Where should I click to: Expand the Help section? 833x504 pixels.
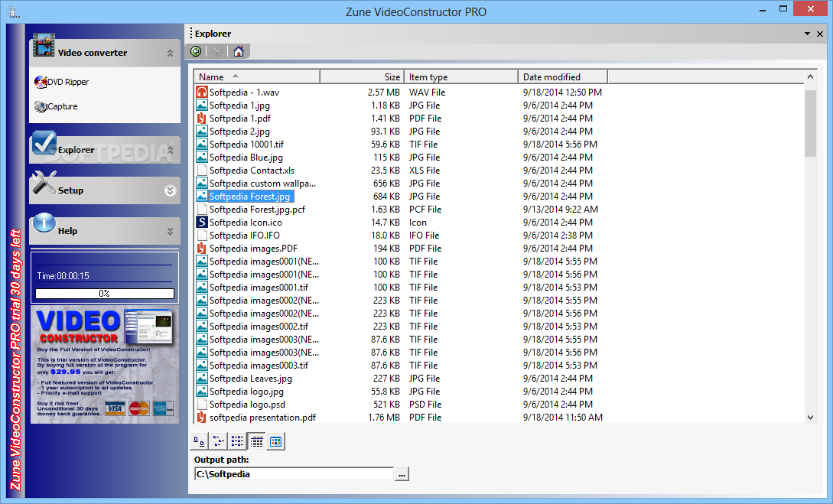[170, 231]
